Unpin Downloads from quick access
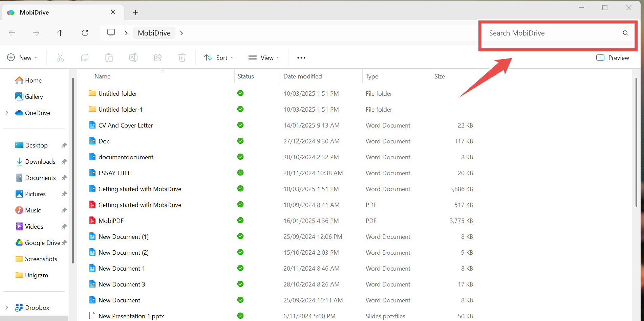Viewport: 644px width, 321px height. click(x=64, y=162)
